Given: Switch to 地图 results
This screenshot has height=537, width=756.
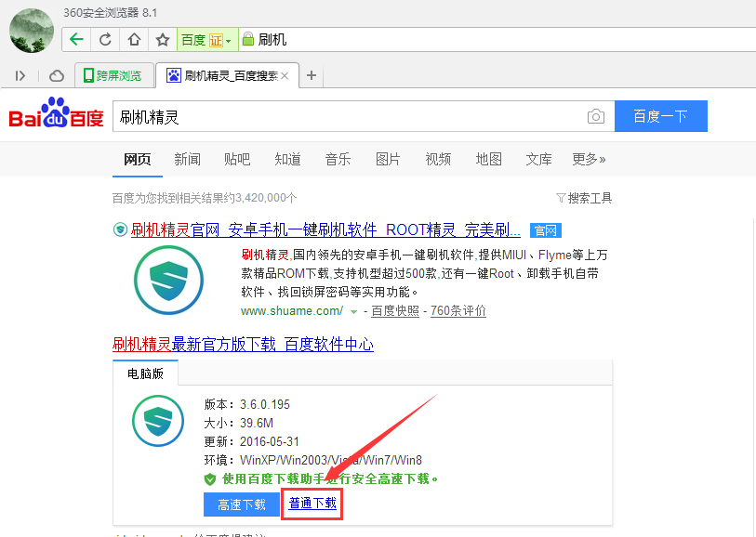Looking at the screenshot, I should pyautogui.click(x=488, y=159).
